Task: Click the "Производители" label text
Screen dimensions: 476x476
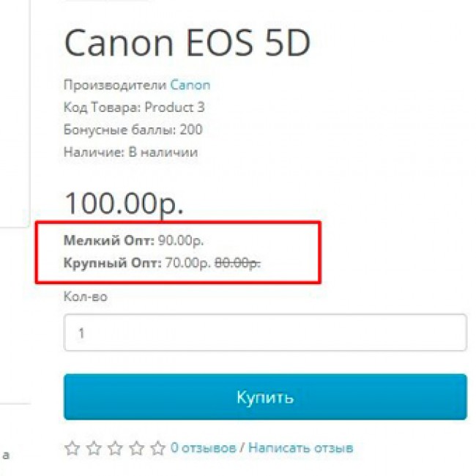Action: [x=116, y=85]
